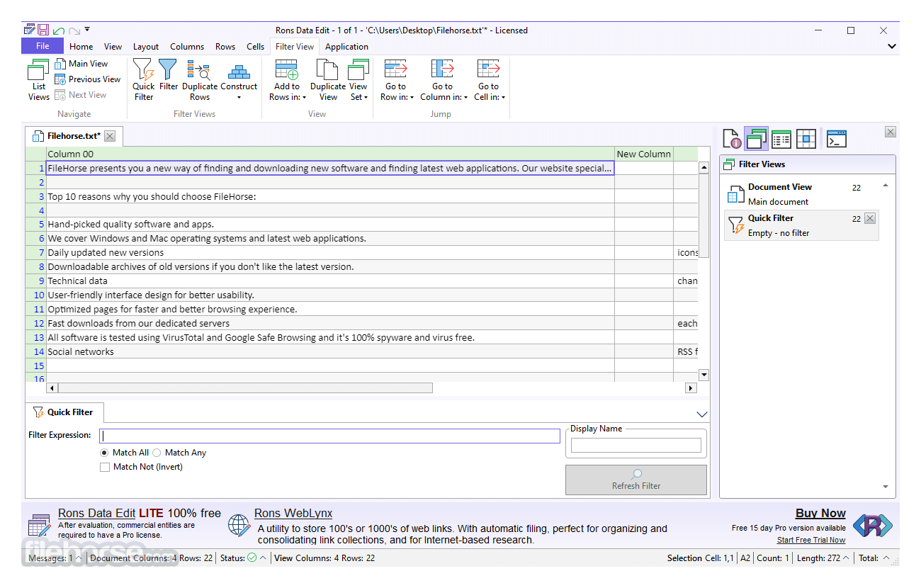Open the List Views button
921x588 pixels.
(x=38, y=80)
